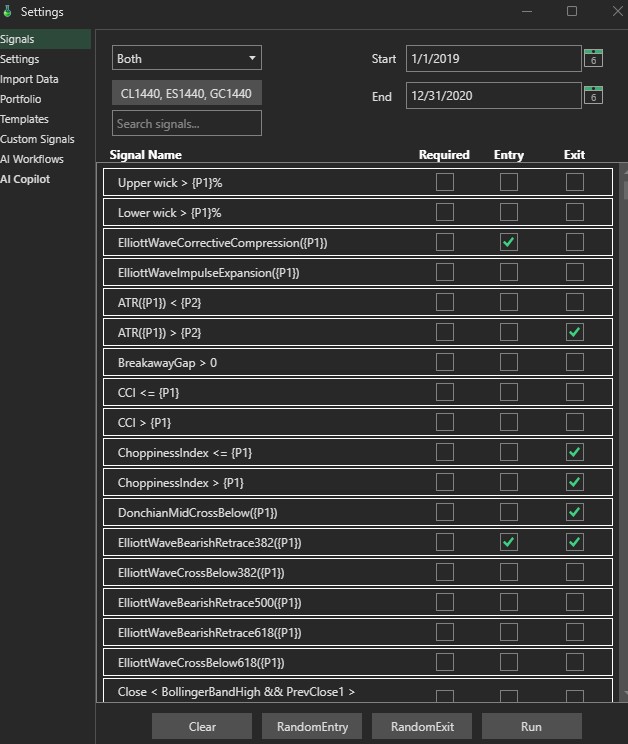Viewport: 628px width, 744px height.
Task: Uncheck Exit for ChoppinessIndex > {P1}
Action: click(575, 482)
